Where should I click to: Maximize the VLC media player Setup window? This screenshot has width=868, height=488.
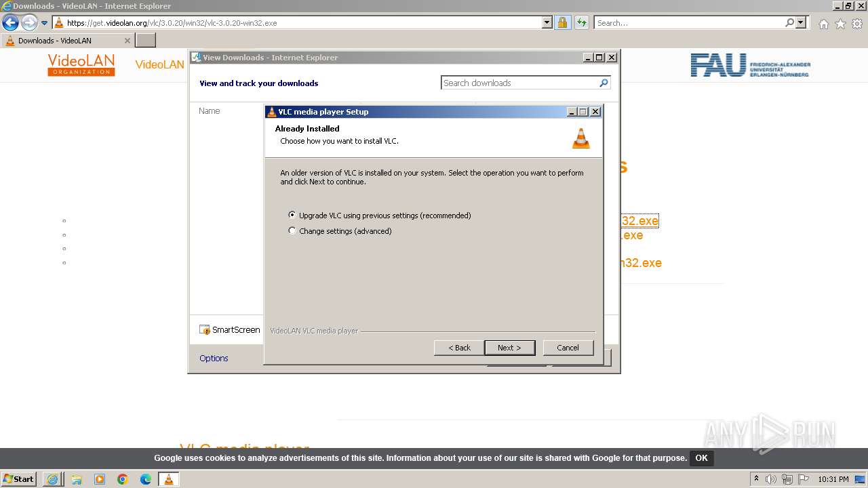tap(583, 112)
